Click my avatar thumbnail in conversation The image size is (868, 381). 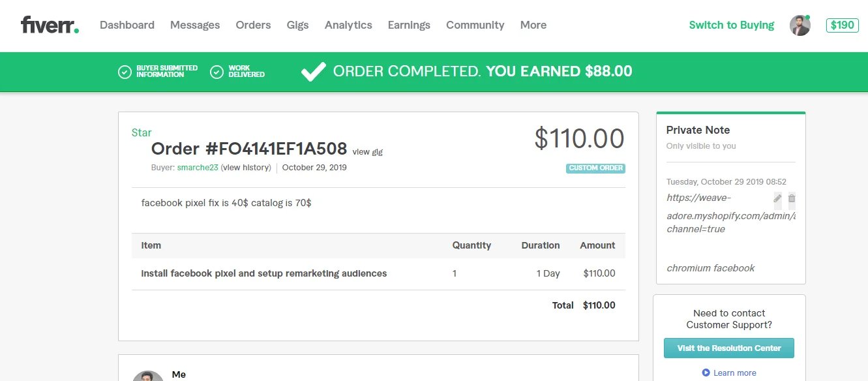click(x=148, y=376)
